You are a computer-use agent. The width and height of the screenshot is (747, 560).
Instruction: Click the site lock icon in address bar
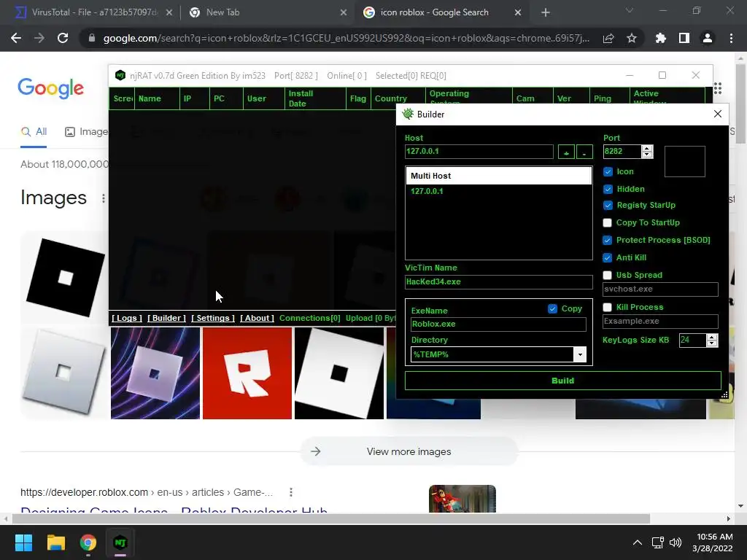pos(92,38)
